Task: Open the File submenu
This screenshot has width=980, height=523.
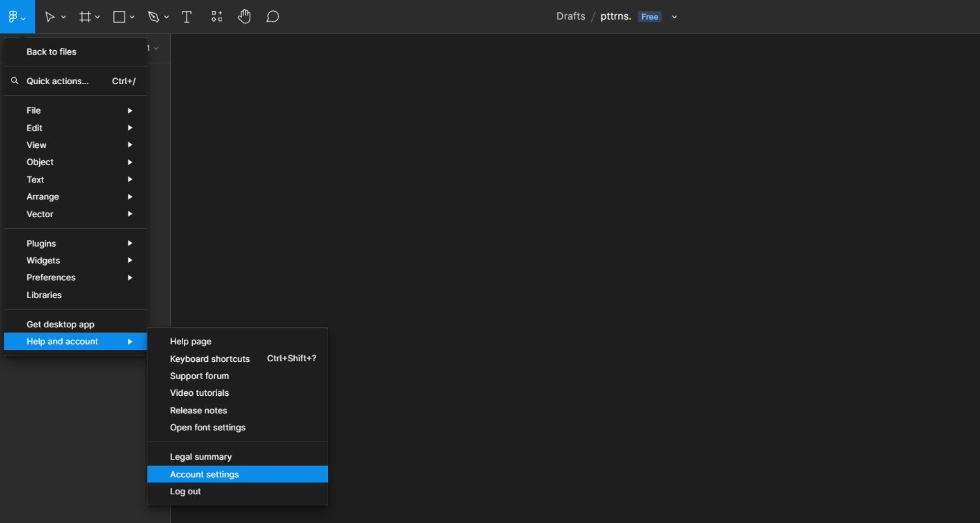Action: [76, 111]
